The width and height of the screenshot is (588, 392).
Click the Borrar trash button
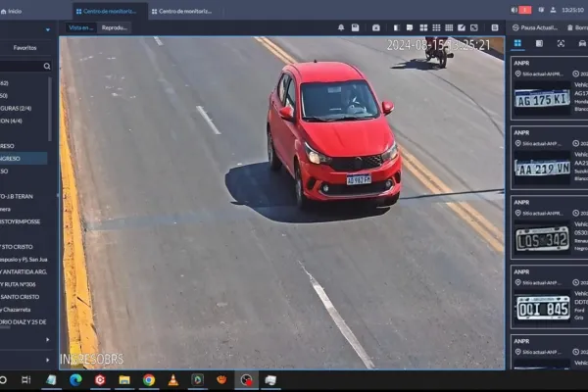click(x=577, y=27)
